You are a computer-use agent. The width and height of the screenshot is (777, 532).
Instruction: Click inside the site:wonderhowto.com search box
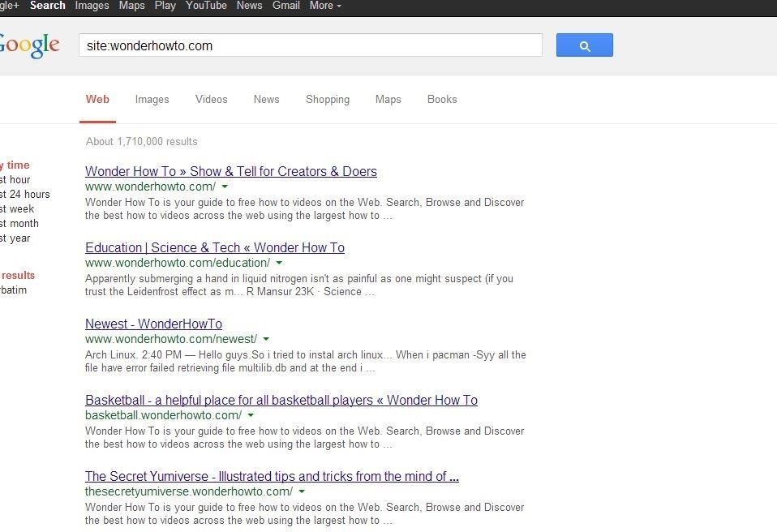310,45
